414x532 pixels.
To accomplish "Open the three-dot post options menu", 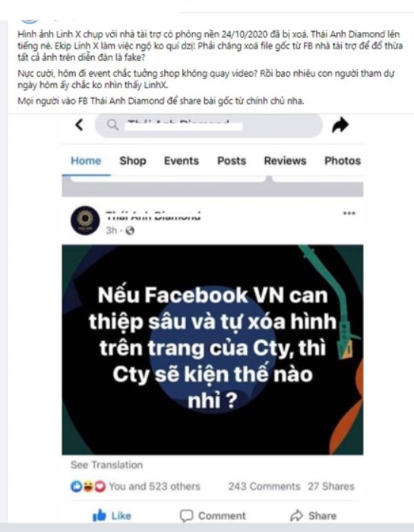I will (x=349, y=214).
